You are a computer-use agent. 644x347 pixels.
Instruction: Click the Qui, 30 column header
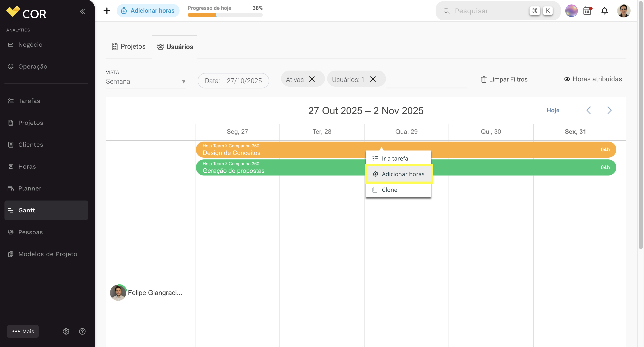click(x=491, y=132)
